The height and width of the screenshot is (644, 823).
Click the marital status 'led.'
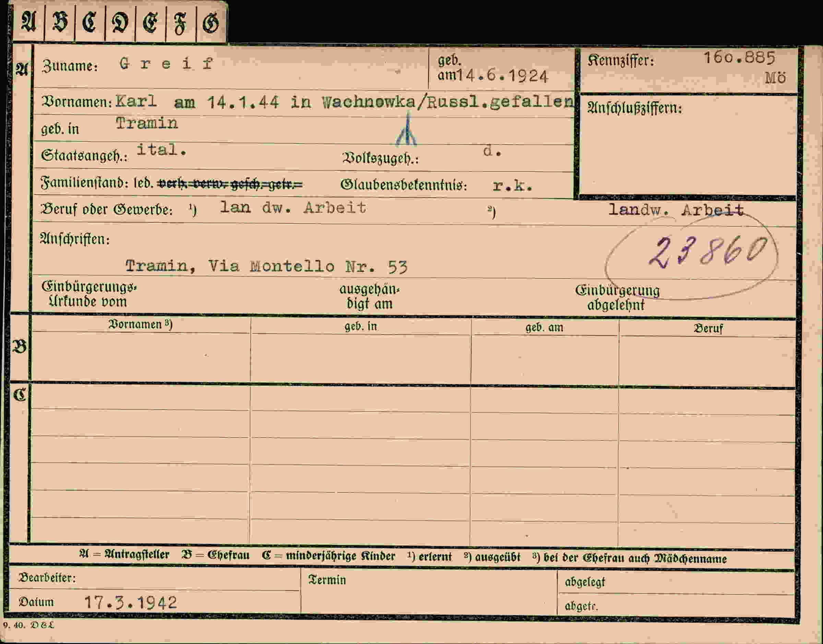pyautogui.click(x=144, y=183)
